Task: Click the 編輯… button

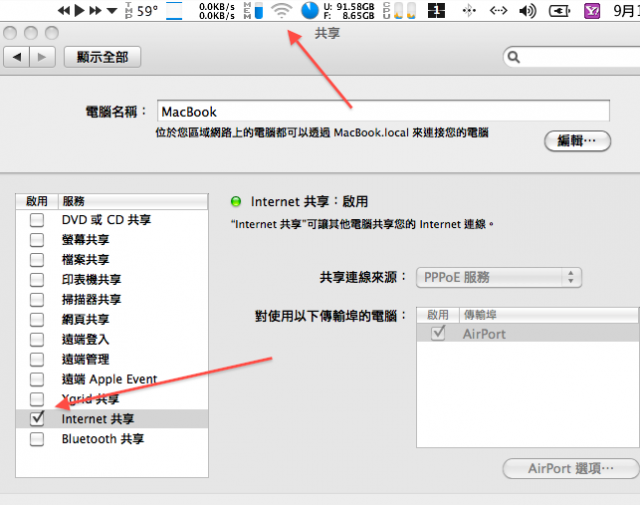Action: 577,141
